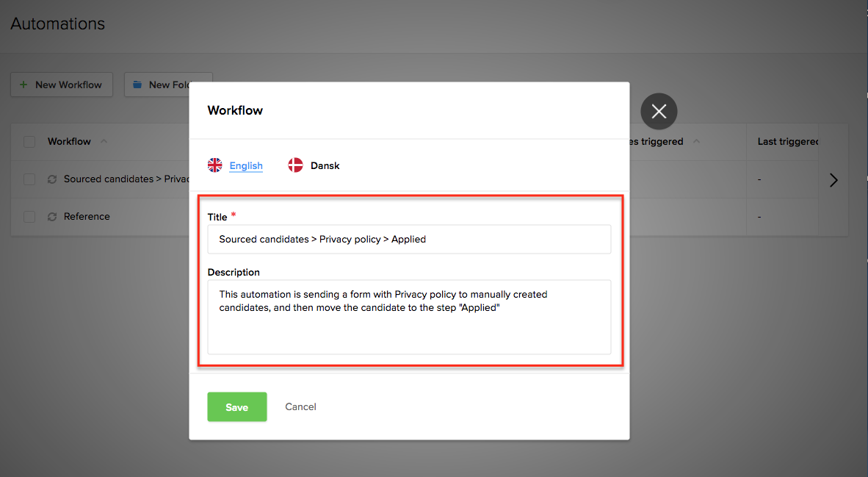This screenshot has width=868, height=477.
Task: Close the Workflow dialog with X button
Action: 659,112
